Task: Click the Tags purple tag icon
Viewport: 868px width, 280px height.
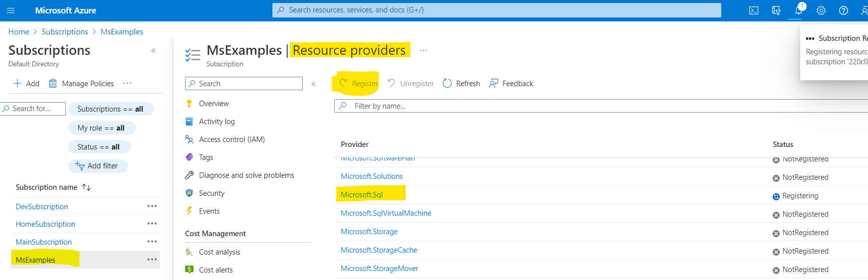Action: tap(189, 157)
